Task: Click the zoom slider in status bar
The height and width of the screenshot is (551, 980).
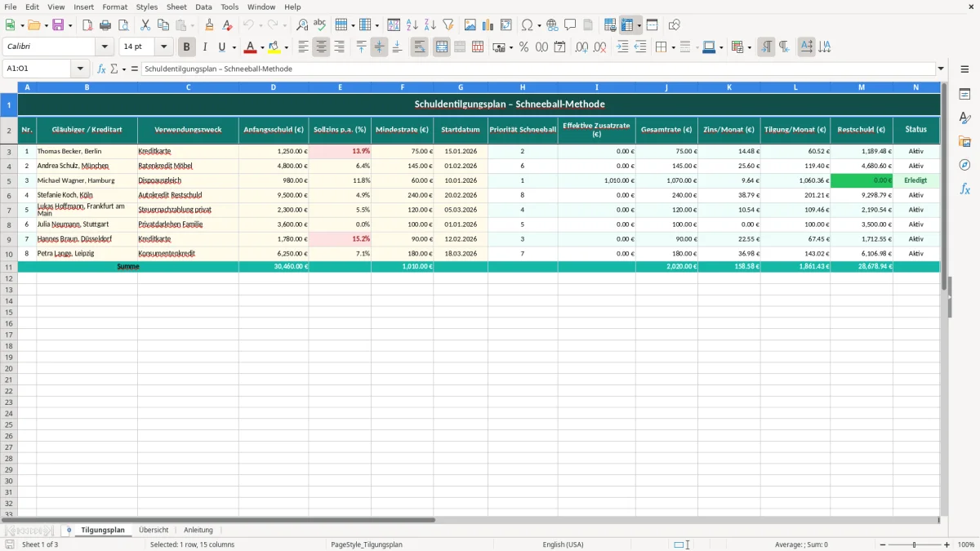Action: point(915,544)
